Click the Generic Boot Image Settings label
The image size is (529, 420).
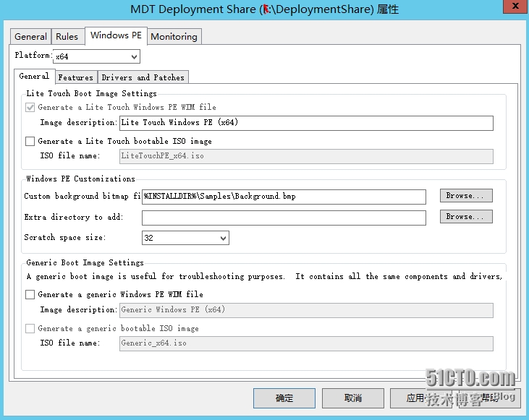click(85, 262)
